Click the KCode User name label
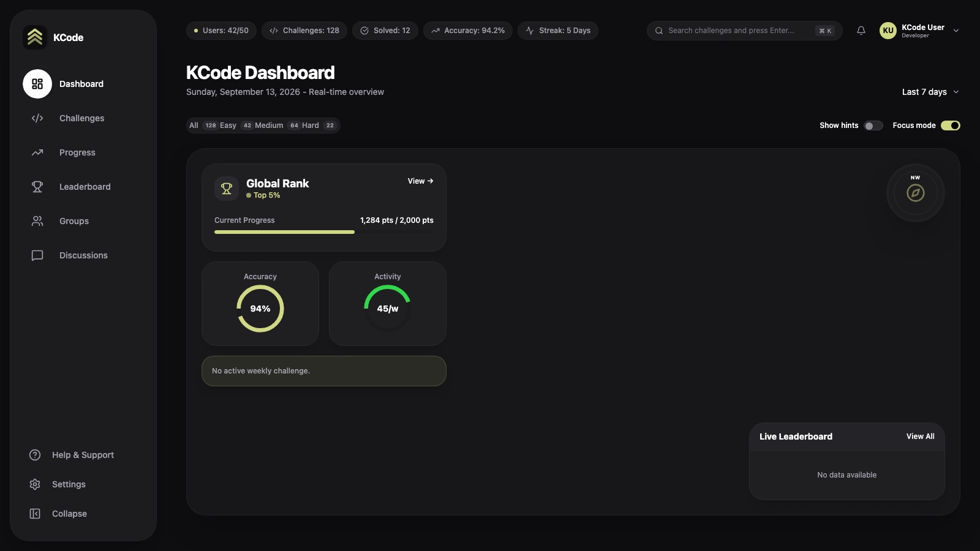The width and height of the screenshot is (980, 551). 923,28
